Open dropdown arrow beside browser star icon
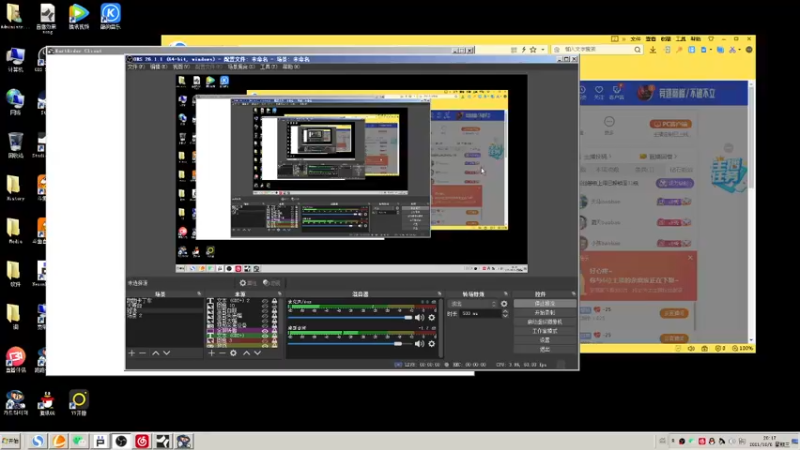The height and width of the screenshot is (450, 800). [542, 49]
